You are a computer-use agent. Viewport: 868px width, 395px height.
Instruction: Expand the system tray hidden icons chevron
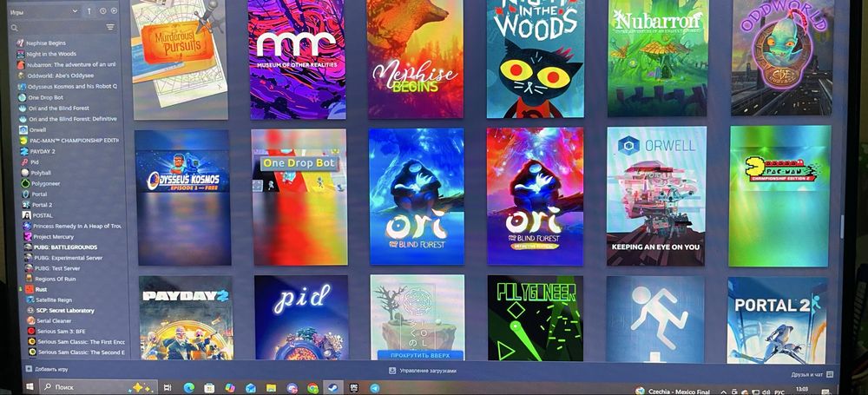[723, 392]
